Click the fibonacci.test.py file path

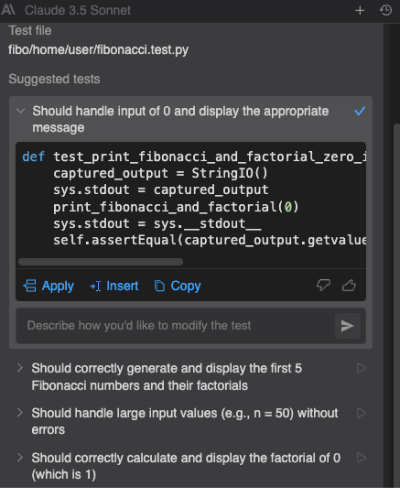click(x=98, y=50)
